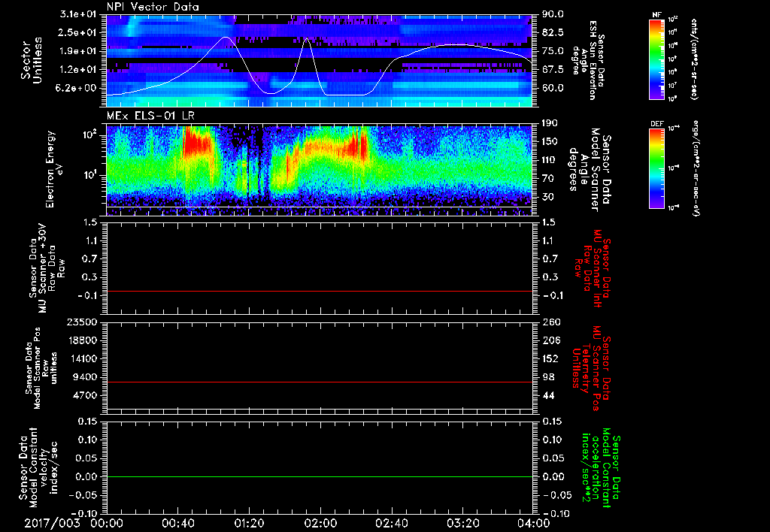The image size is (770, 532).
Task: Click the 9400 scanner position tick
Action: tap(86, 377)
